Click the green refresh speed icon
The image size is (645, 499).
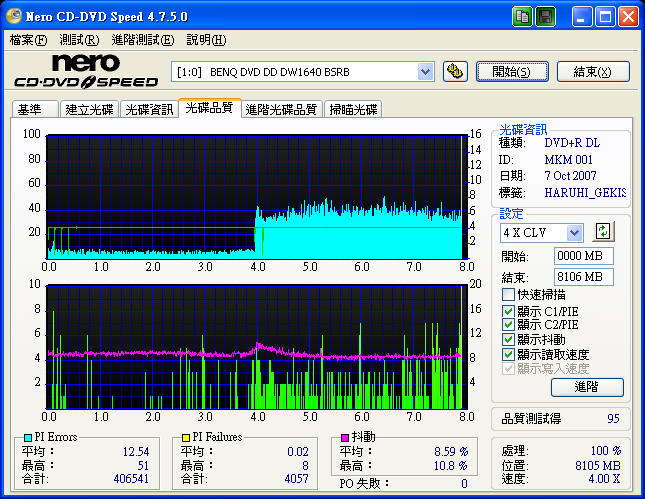click(x=603, y=232)
